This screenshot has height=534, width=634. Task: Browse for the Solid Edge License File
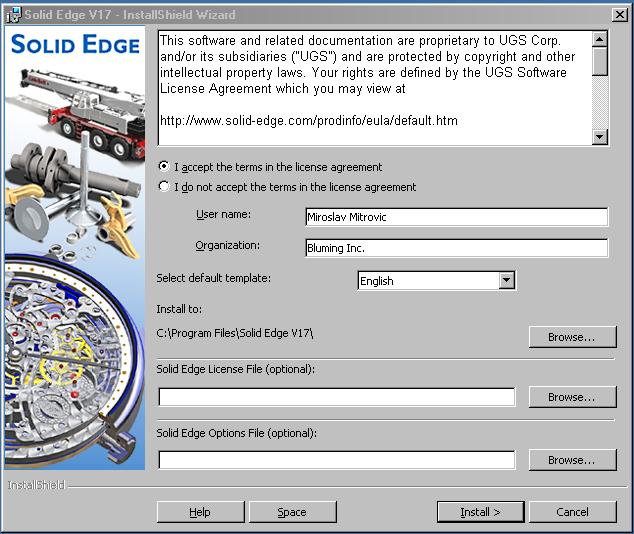[573, 397]
